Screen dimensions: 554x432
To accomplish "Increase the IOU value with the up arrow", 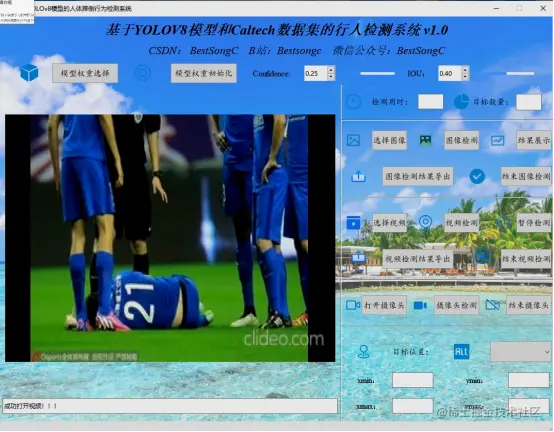I will [465, 70].
